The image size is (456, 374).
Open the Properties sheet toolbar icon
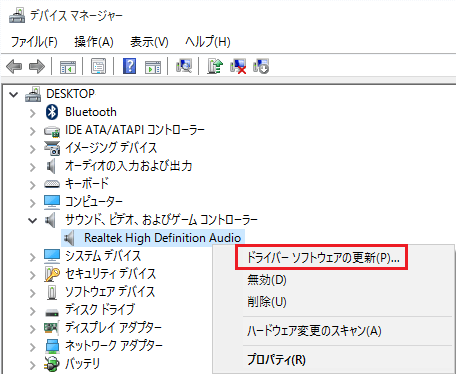pos(99,66)
